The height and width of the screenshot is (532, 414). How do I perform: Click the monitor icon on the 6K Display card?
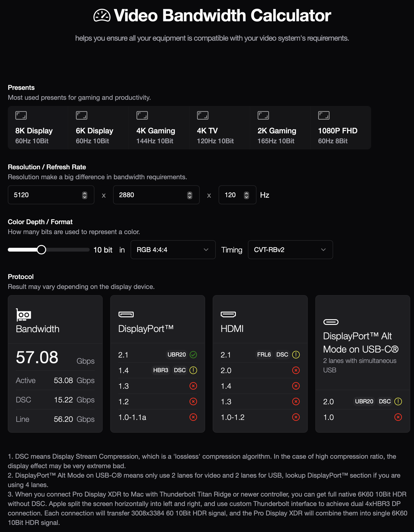point(82,115)
